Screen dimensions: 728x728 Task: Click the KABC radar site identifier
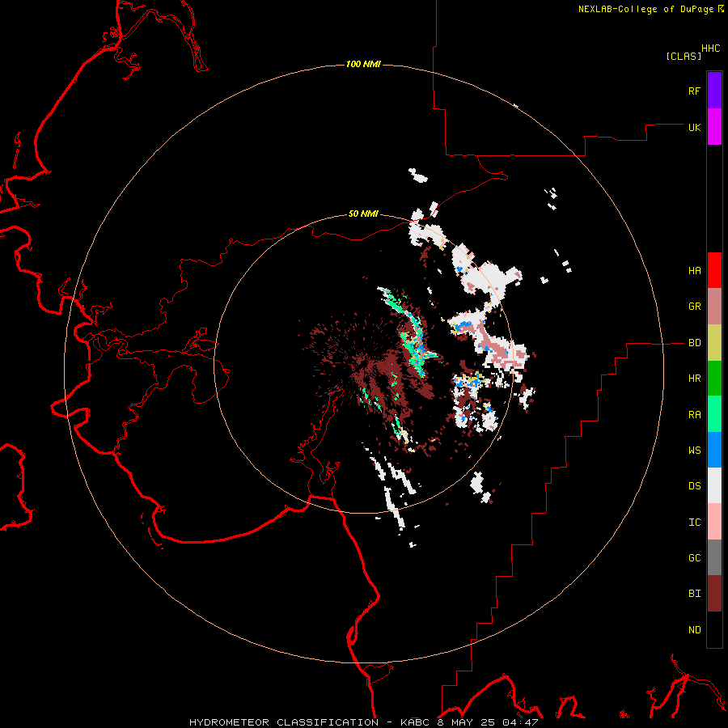point(416,722)
